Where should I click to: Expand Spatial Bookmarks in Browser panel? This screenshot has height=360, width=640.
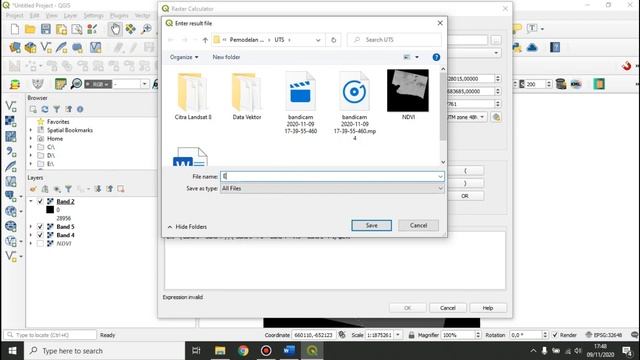click(31, 130)
